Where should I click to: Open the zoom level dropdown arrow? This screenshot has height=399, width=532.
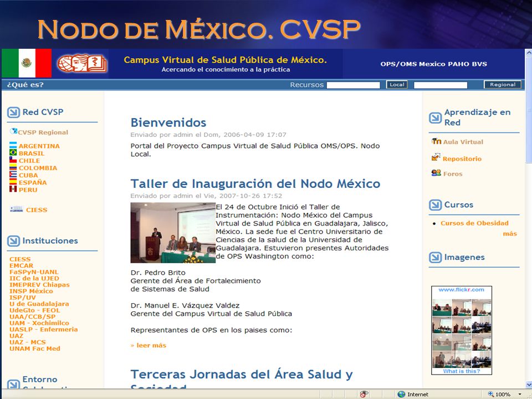[x=520, y=394]
